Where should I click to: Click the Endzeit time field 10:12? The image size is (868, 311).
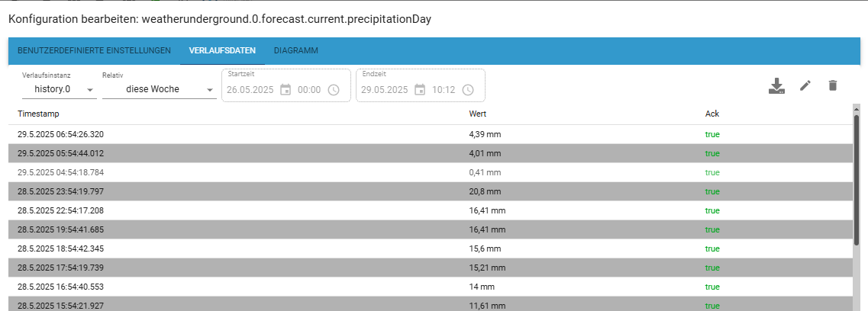point(444,90)
